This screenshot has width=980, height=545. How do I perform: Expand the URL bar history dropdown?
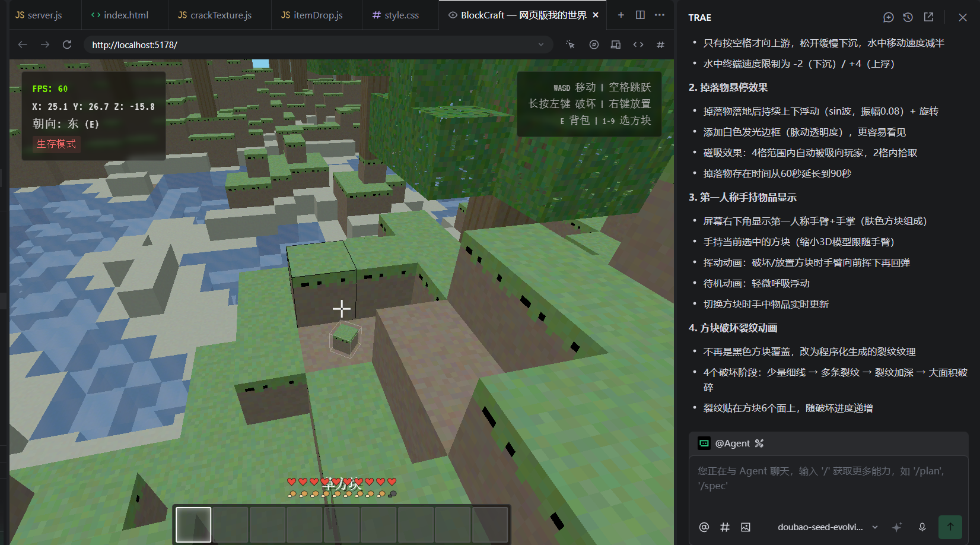[x=541, y=45]
